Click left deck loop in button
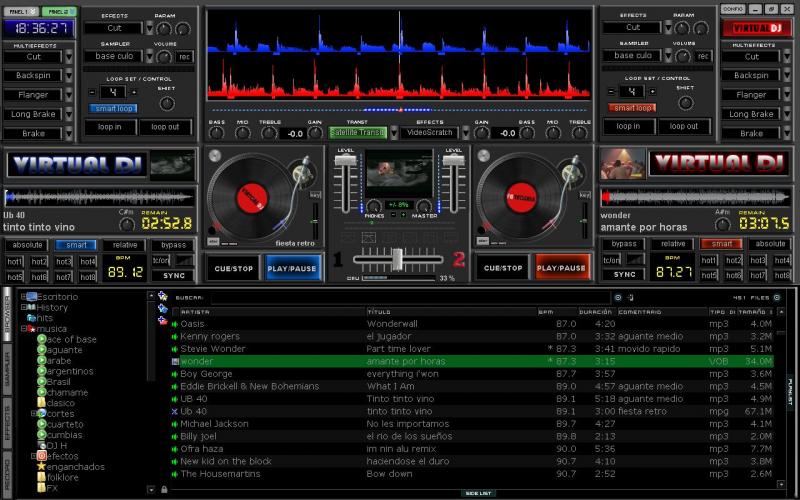Screen dimensions: 800x500 [x=110, y=127]
